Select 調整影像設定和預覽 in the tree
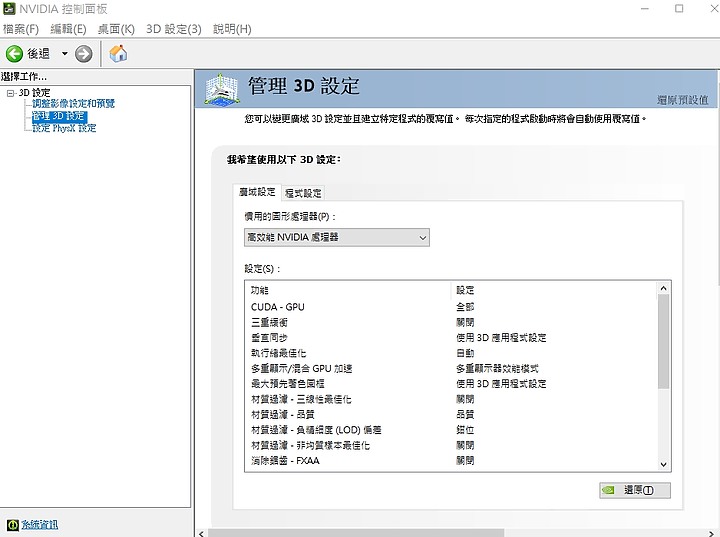720x537 pixels. pos(73,104)
